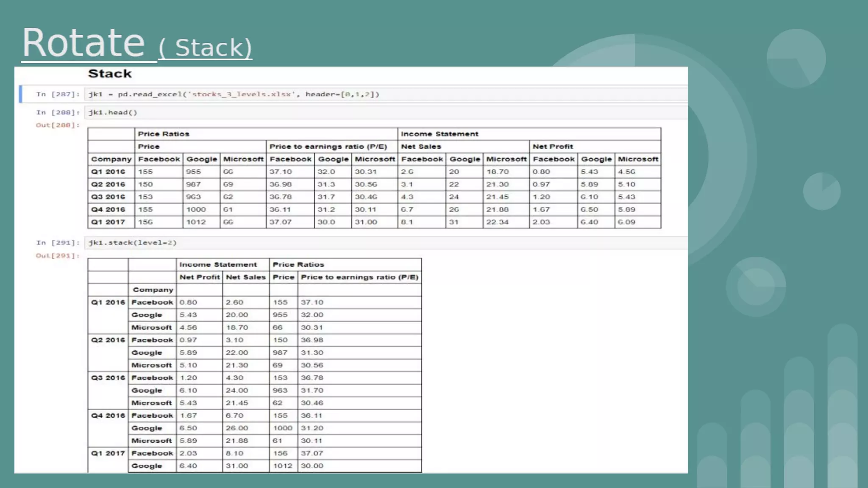Select the Price Ratios header in first table

[x=164, y=134]
